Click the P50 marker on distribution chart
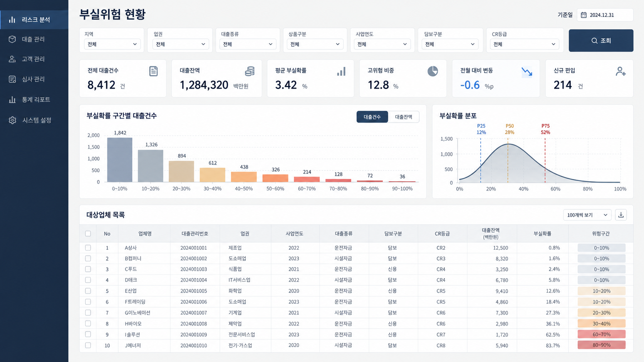Viewport: 644px width, 362px height. tap(509, 129)
